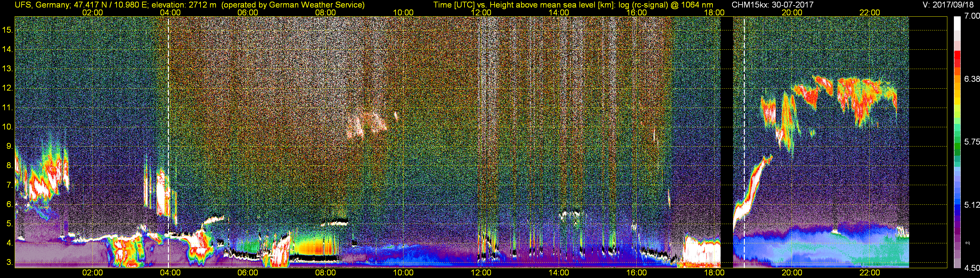Click the '11.' height axis label
Viewport: 980px width, 278px height.
[7, 108]
